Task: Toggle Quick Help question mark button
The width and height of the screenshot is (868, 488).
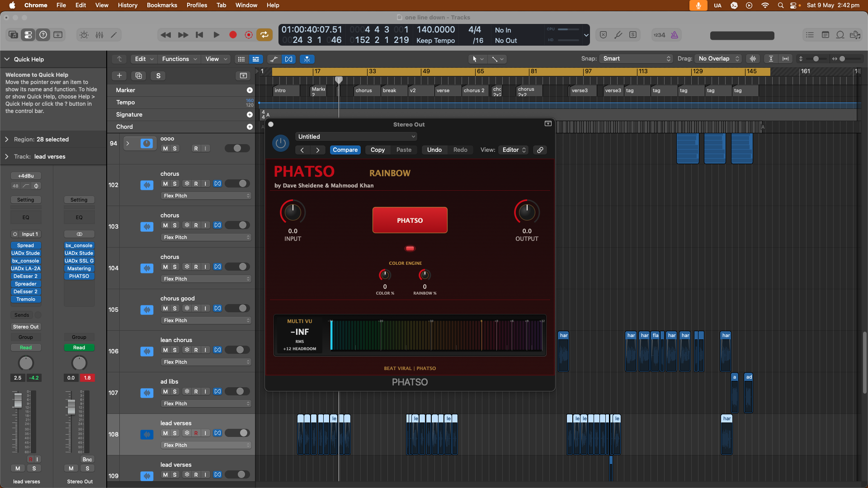Action: click(x=43, y=35)
